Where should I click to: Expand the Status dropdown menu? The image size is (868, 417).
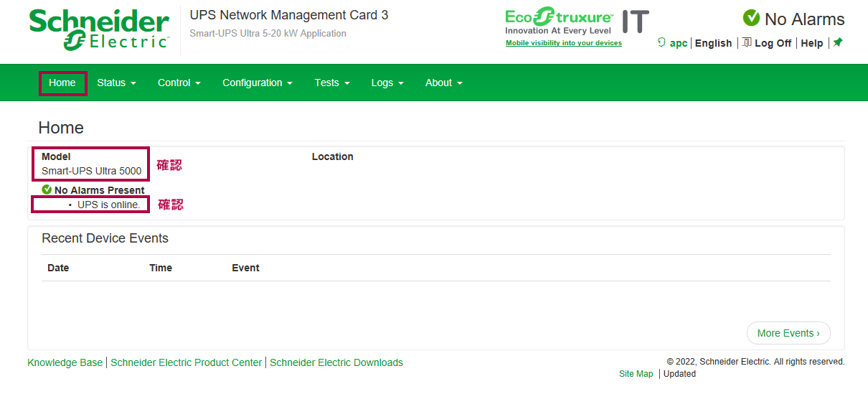(x=116, y=83)
